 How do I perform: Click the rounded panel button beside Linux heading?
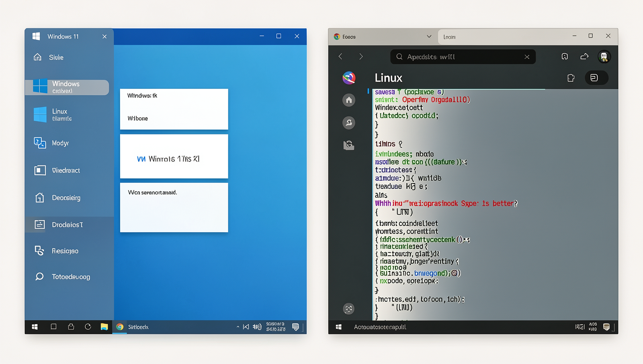tap(596, 78)
